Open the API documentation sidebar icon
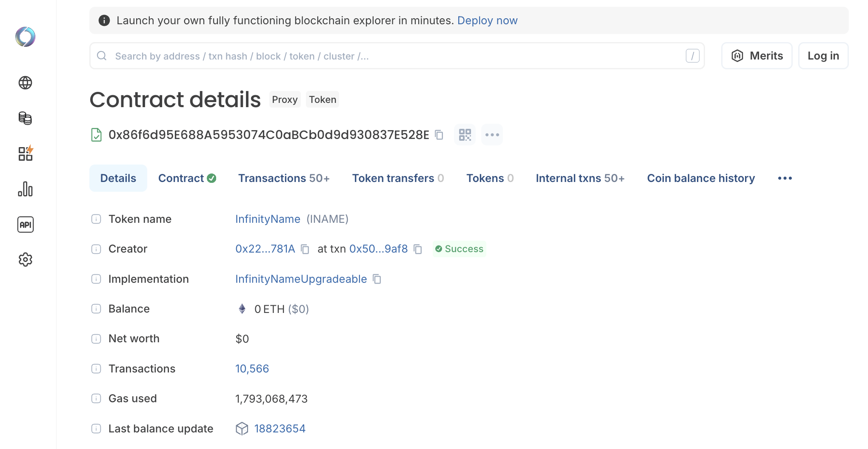Screen dimensions: 868x449 pyautogui.click(x=25, y=225)
